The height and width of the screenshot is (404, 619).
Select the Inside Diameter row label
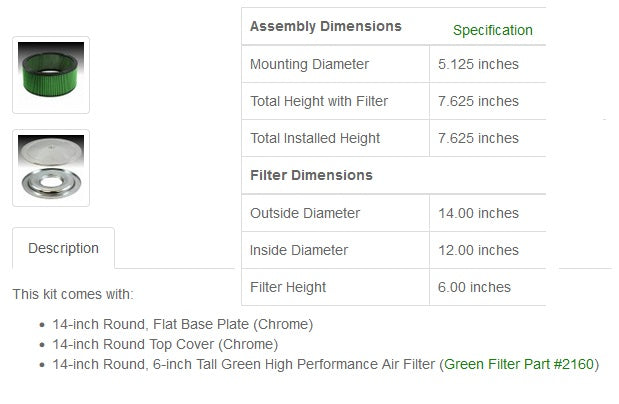tap(299, 250)
